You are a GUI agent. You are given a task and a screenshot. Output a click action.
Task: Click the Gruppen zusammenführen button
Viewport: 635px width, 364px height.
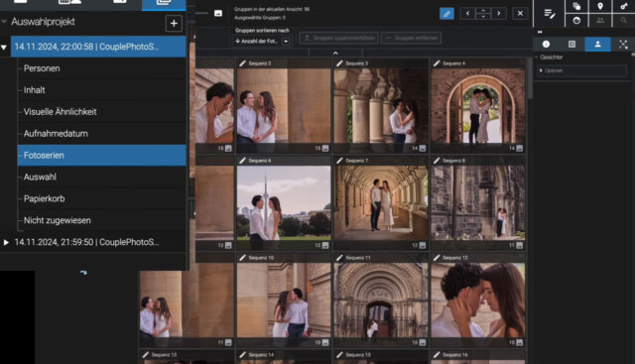click(339, 38)
